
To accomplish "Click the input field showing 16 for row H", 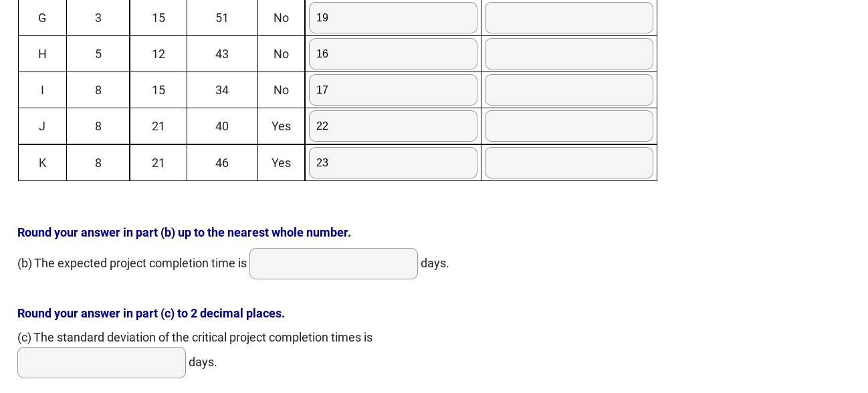I will (x=393, y=53).
